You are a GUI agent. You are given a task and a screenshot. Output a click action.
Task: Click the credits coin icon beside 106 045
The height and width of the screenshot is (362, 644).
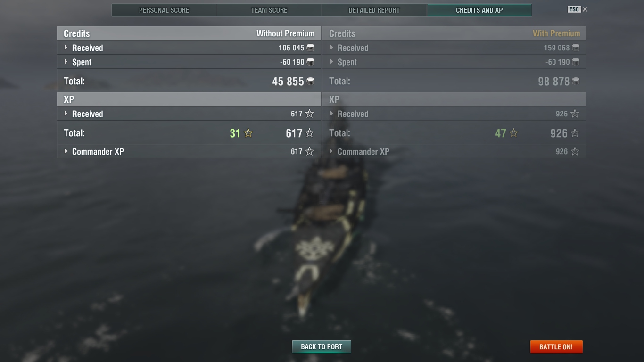310,48
